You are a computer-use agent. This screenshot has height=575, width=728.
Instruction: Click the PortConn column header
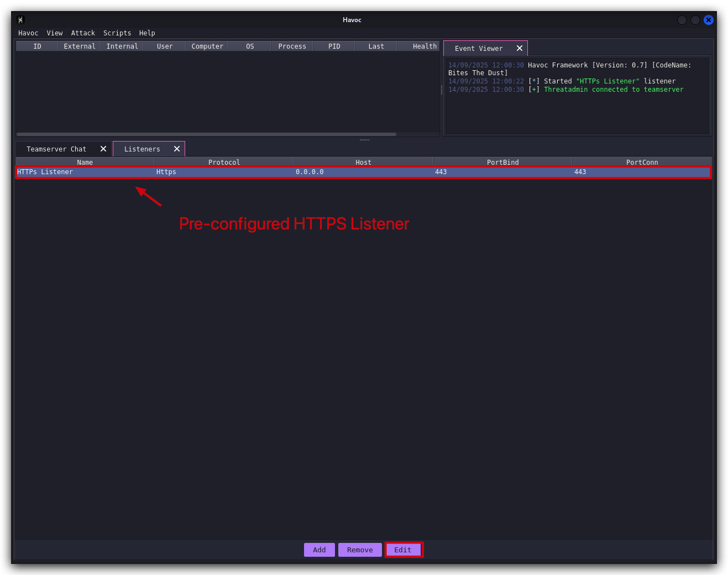(642, 163)
